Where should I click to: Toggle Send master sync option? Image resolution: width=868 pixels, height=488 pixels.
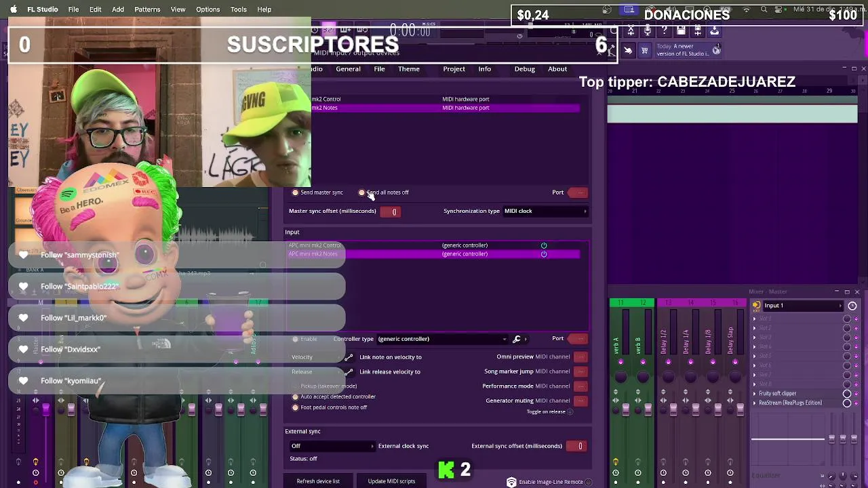point(295,192)
